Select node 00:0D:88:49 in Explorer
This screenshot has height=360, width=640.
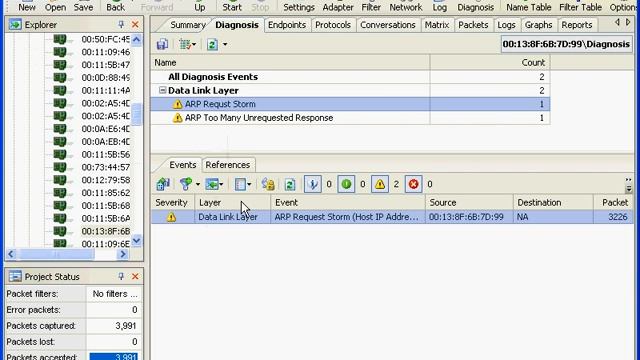[105, 78]
